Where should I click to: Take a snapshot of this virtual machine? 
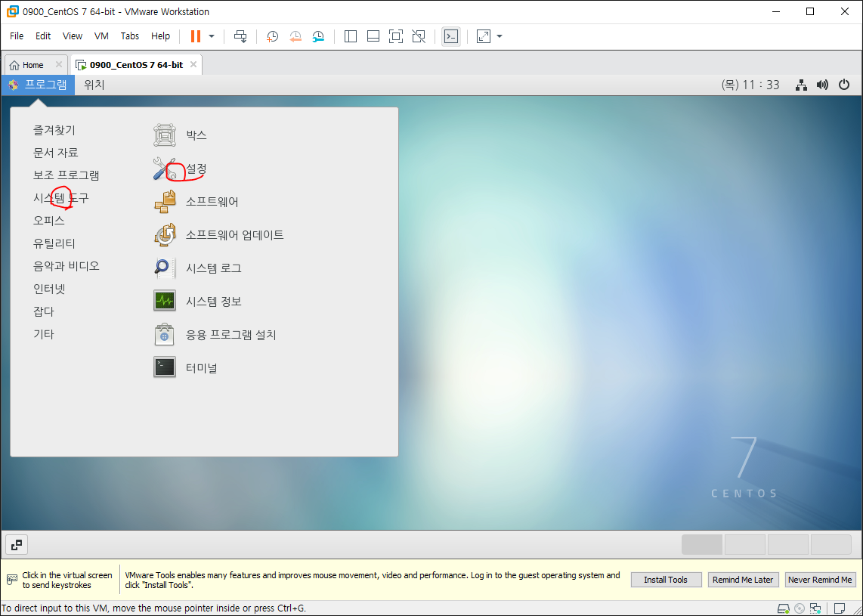click(273, 36)
